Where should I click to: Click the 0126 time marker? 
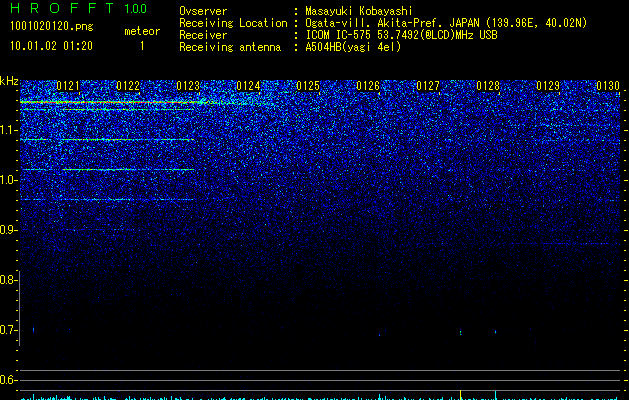tap(368, 86)
